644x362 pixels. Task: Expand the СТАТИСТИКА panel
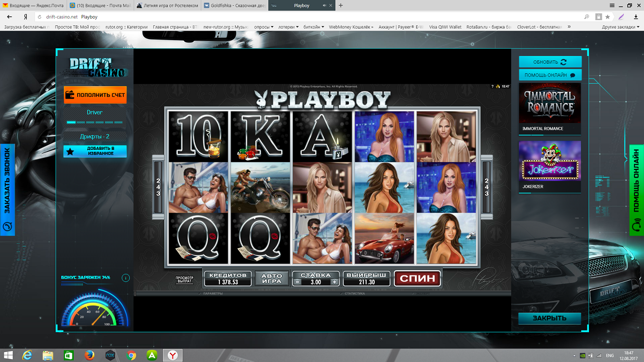click(355, 294)
